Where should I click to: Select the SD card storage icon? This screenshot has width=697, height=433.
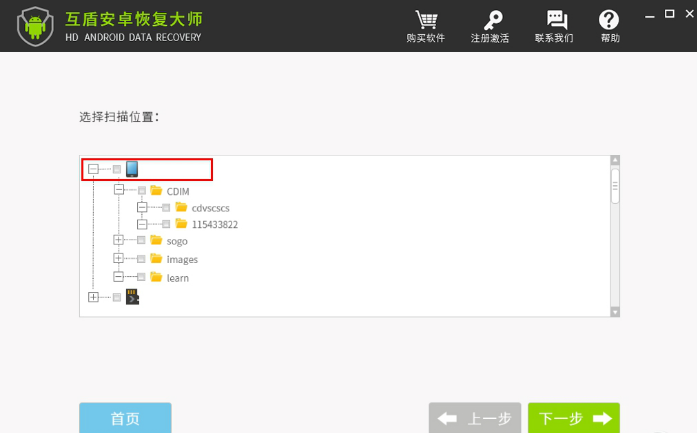coord(132,297)
